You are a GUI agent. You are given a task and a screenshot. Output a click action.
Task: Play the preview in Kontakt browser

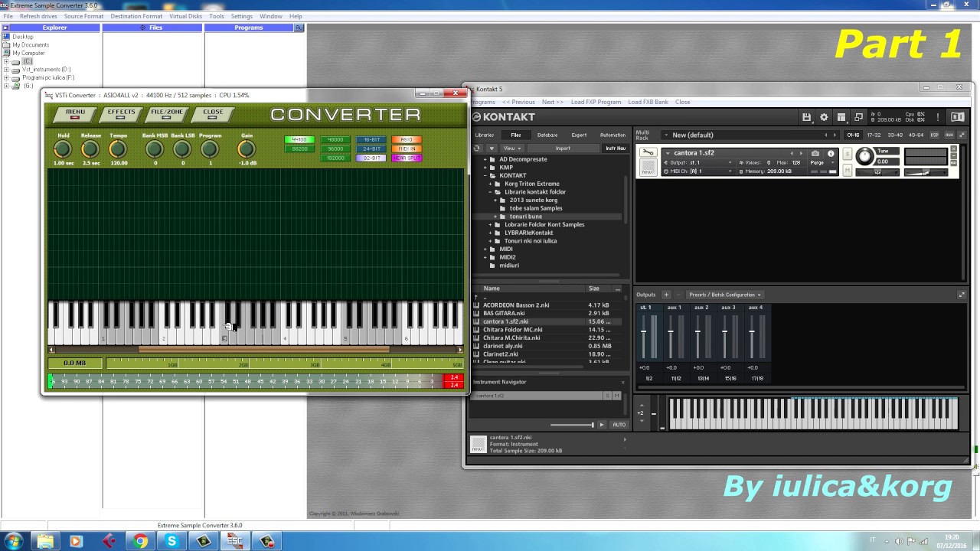[601, 425]
